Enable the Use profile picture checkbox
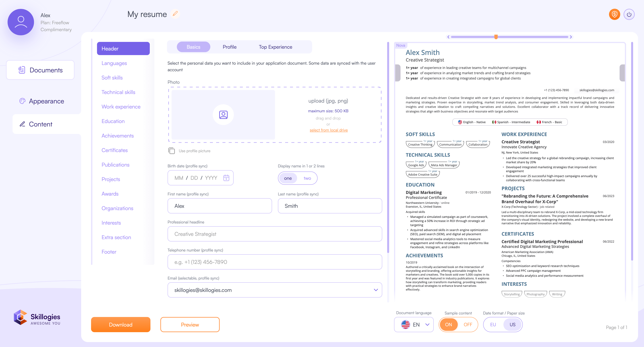Image resolution: width=644 pixels, height=347 pixels. pos(172,151)
